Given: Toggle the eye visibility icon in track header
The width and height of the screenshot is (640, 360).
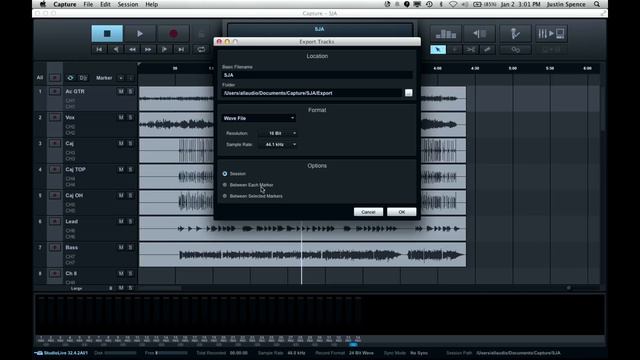Looking at the screenshot, I should (x=70, y=78).
